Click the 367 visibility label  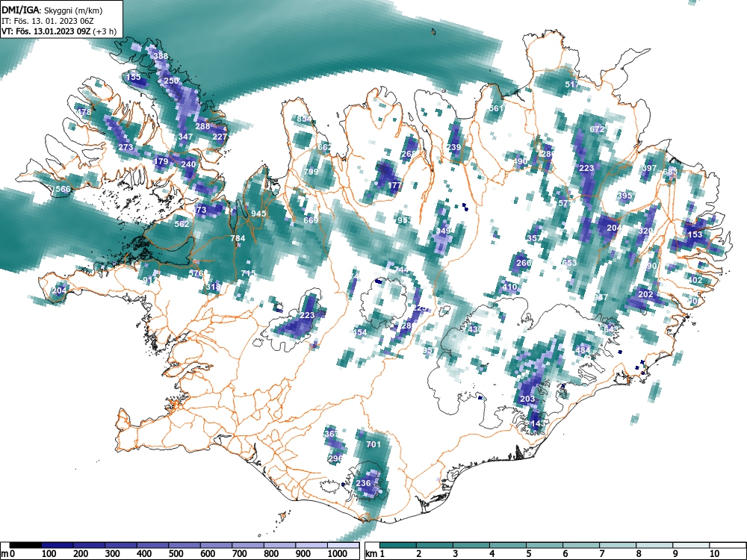coord(331,434)
